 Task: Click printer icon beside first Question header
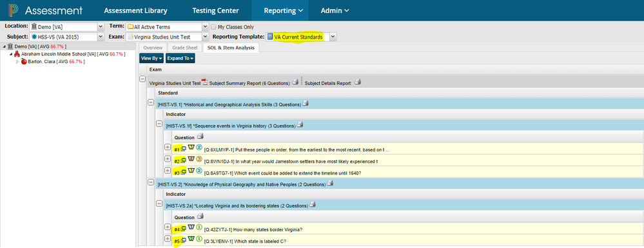point(200,137)
